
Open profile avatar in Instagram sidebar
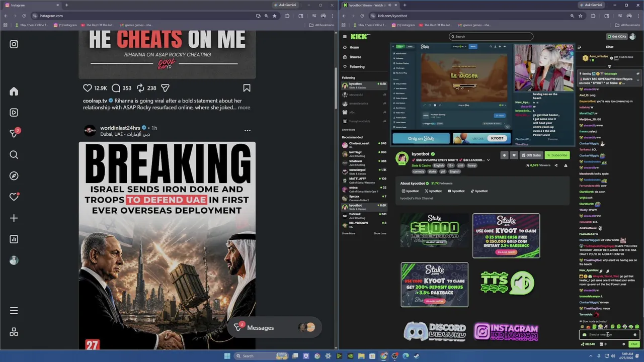pyautogui.click(x=14, y=260)
